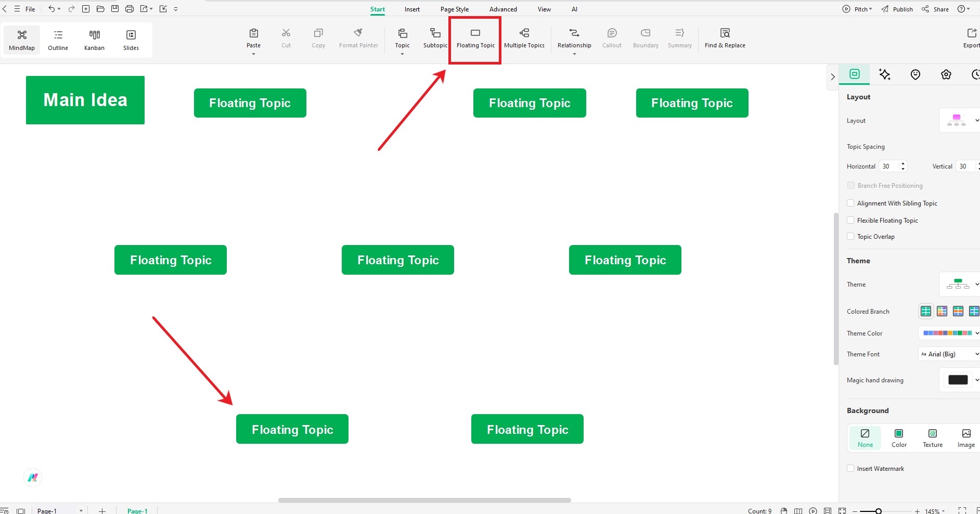Choose Texture background option
The height and width of the screenshot is (514, 980).
(x=933, y=438)
